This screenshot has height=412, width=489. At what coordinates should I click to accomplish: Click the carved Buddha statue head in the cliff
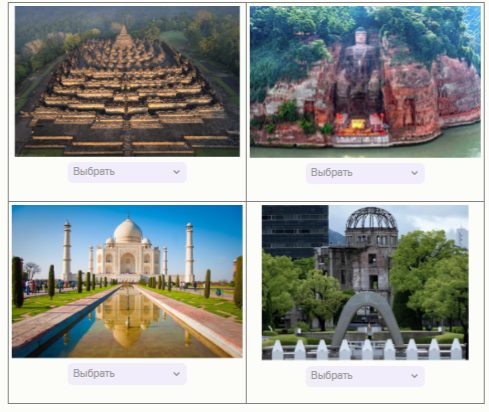click(x=361, y=36)
